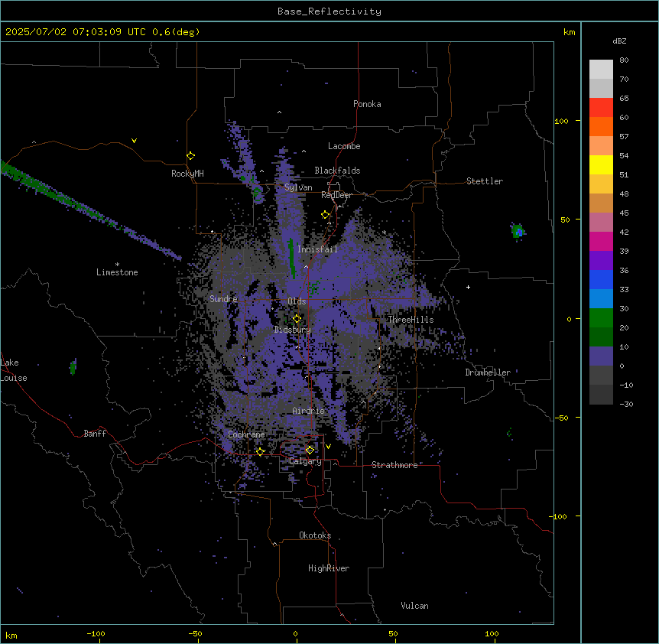Click the -100 tick on the bottom axis

(x=96, y=633)
